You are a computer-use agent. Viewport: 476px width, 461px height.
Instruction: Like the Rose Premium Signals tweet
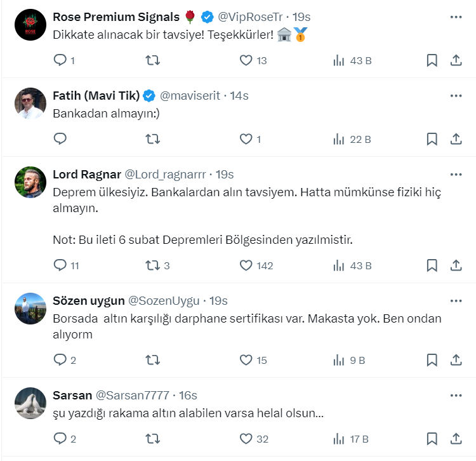pyautogui.click(x=246, y=60)
